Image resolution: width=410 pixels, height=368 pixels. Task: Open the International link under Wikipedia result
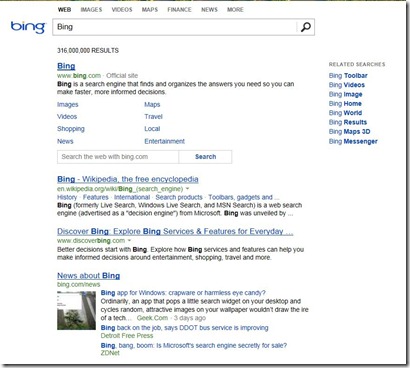click(132, 197)
